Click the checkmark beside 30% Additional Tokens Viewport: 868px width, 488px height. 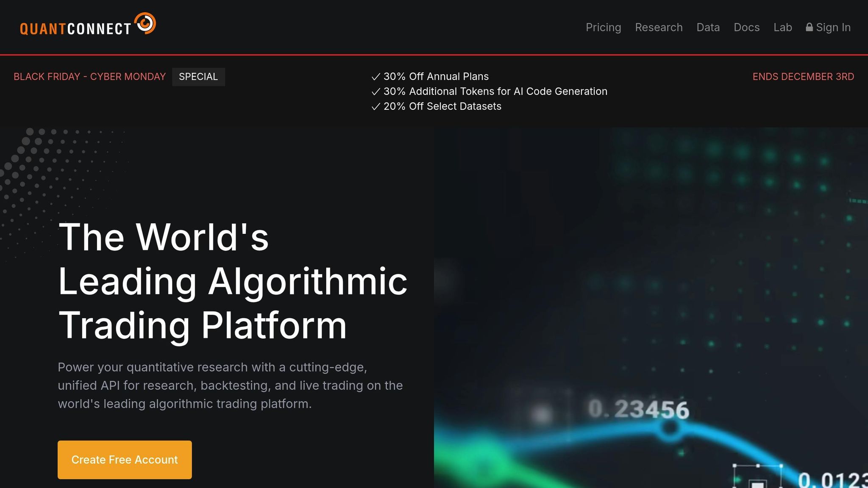(375, 91)
